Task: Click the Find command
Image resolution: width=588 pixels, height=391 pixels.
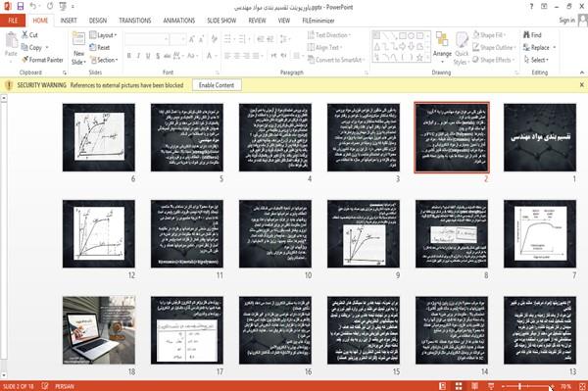Action: click(532, 35)
